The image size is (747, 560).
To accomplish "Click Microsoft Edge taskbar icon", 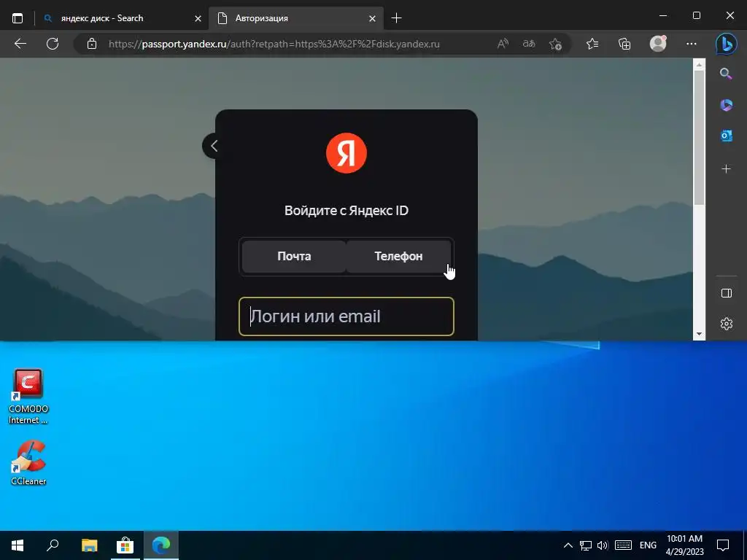I will point(161,545).
